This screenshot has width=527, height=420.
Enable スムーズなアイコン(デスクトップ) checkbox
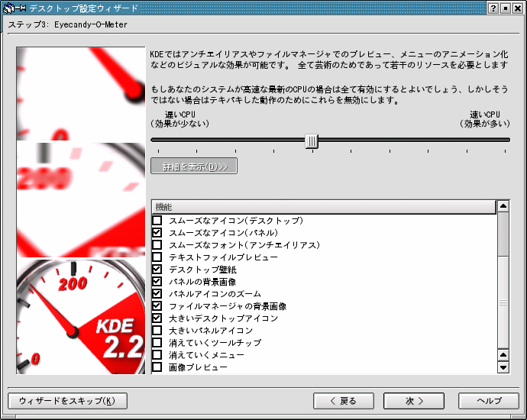point(157,221)
